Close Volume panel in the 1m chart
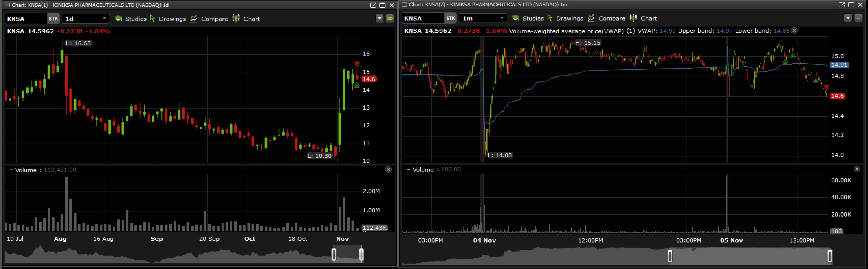 [857, 169]
